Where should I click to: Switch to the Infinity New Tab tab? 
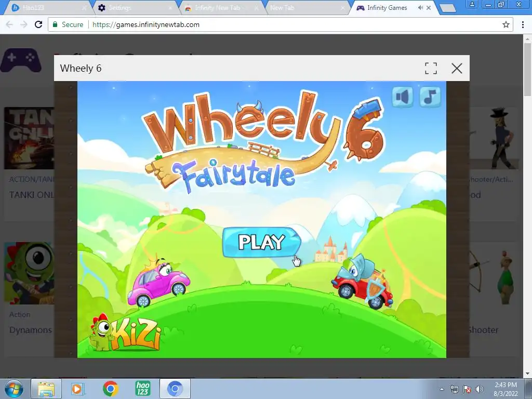pos(220,7)
